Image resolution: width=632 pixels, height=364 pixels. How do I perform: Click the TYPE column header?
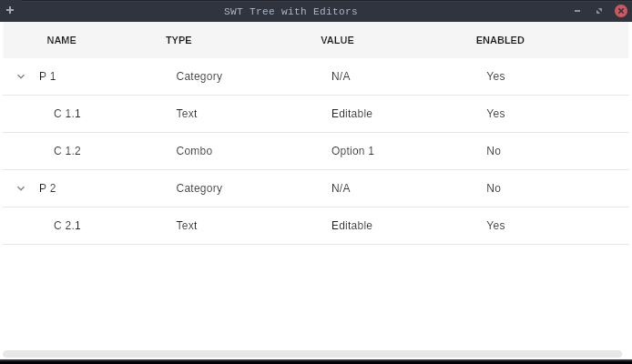[x=178, y=40]
